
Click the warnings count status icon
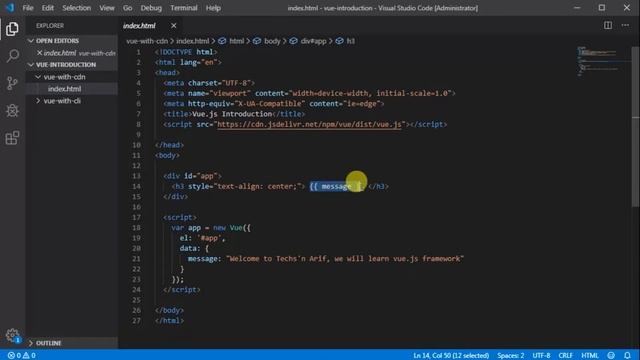pyautogui.click(x=29, y=356)
